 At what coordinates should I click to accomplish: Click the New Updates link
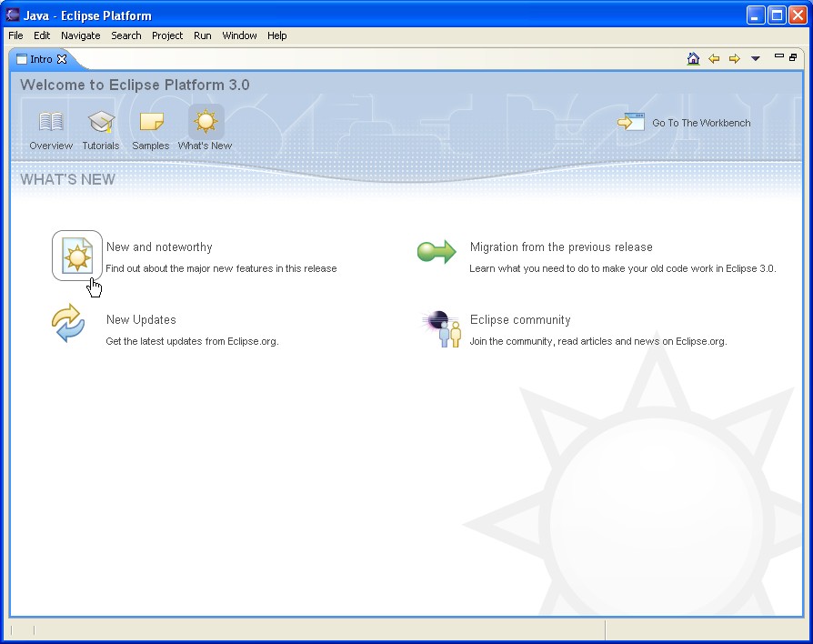pyautogui.click(x=141, y=319)
